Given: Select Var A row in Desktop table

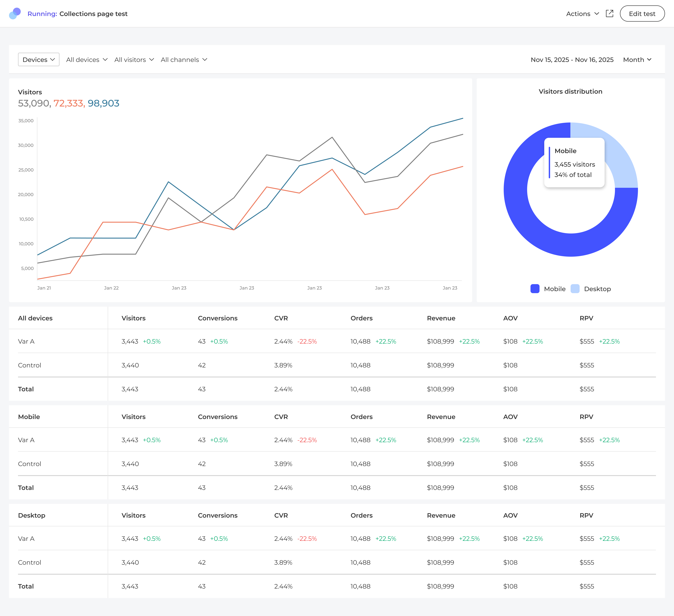Looking at the screenshot, I should [26, 539].
